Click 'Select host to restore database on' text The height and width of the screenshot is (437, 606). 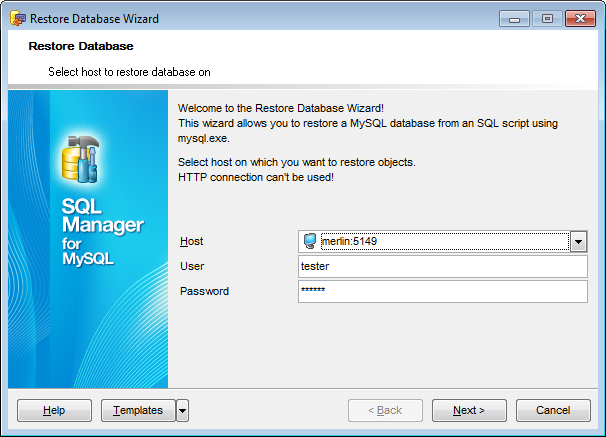(x=129, y=72)
